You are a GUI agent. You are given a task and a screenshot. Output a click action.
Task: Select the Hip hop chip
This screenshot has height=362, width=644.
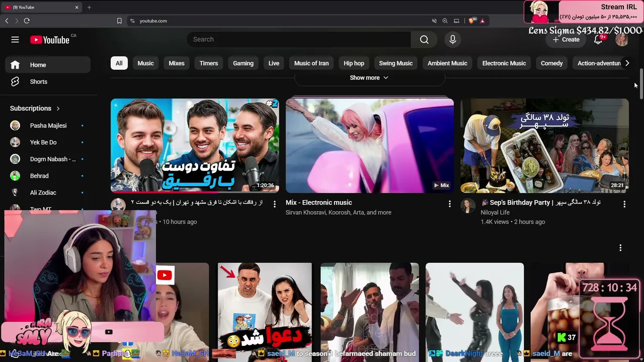click(354, 63)
